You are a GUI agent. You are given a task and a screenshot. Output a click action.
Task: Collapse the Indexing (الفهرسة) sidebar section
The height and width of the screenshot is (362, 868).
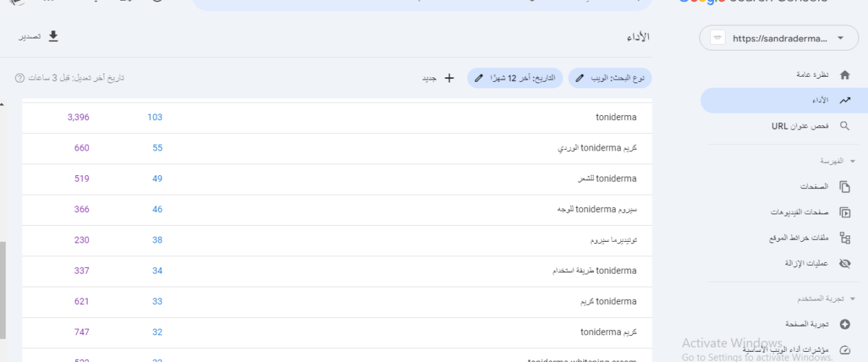pyautogui.click(x=852, y=161)
